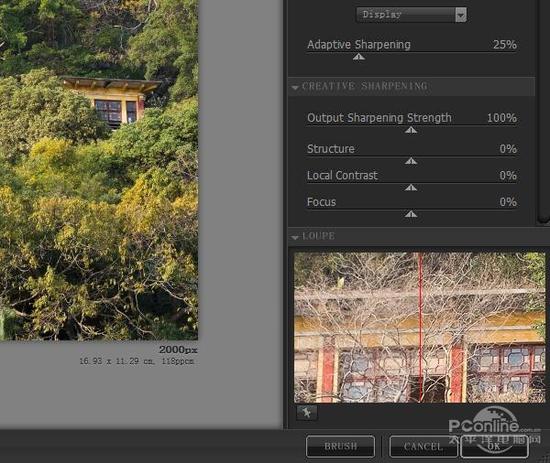The image size is (550, 463).
Task: Click the Output Sharpening Strength 100% value
Action: pos(502,118)
